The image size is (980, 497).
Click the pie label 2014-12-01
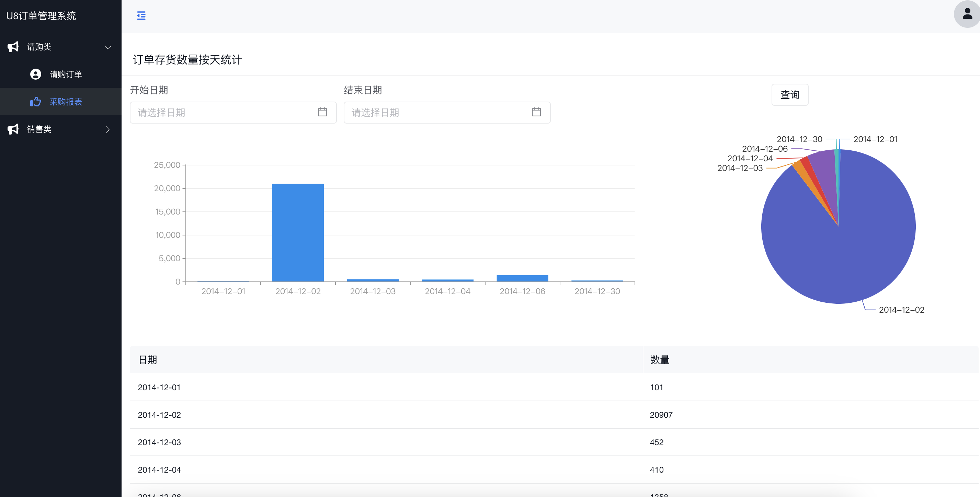pyautogui.click(x=875, y=139)
